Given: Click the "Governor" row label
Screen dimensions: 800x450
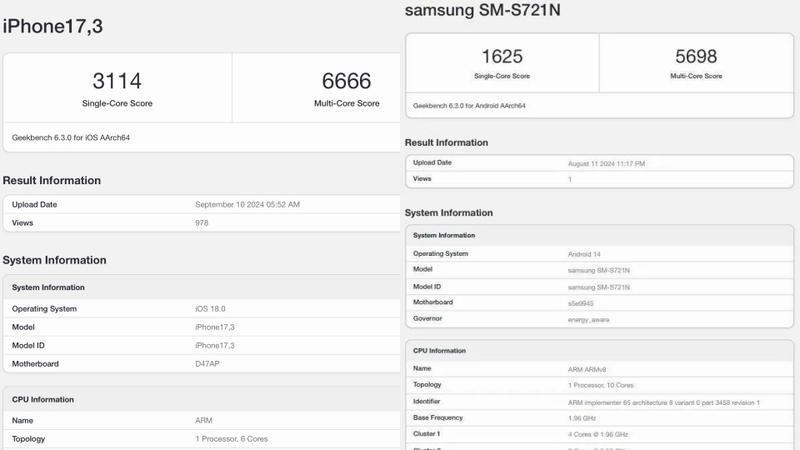Looking at the screenshot, I should tap(428, 318).
